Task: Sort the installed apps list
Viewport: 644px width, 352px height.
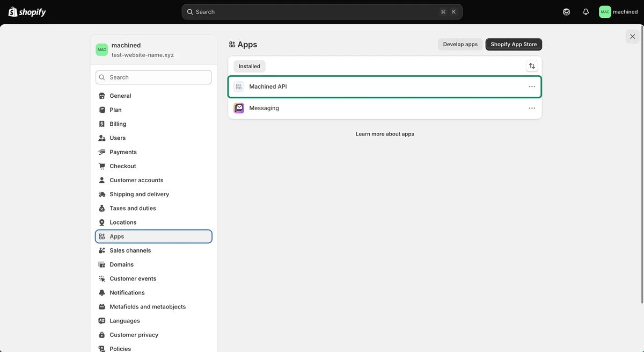Action: coord(532,66)
